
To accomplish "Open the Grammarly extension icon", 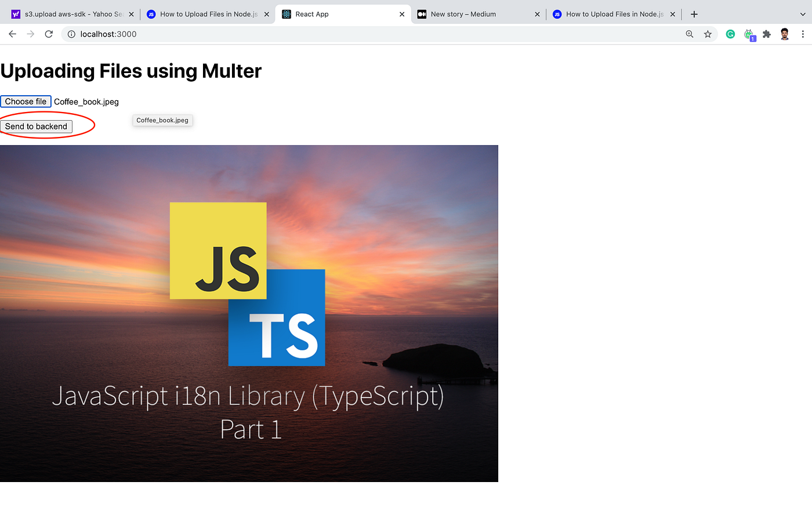I will coord(731,34).
